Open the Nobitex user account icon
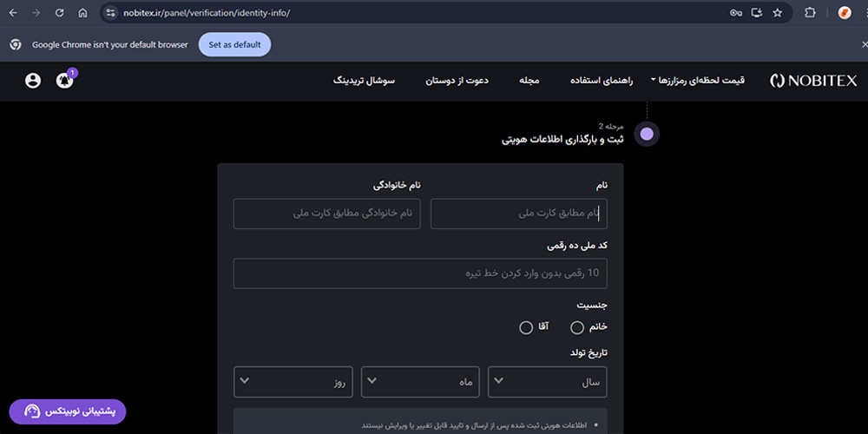The image size is (868, 434). point(33,81)
